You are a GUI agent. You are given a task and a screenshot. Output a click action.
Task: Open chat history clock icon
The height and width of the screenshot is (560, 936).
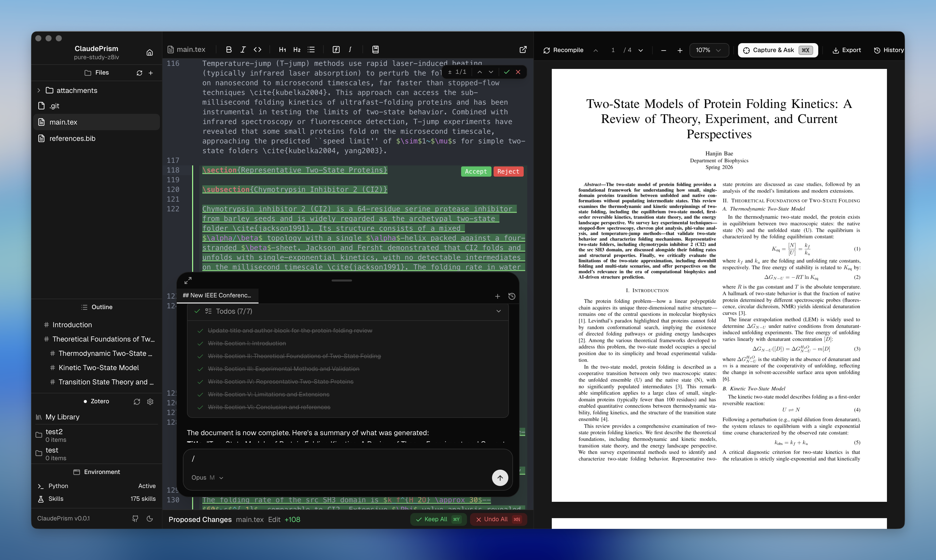(512, 296)
